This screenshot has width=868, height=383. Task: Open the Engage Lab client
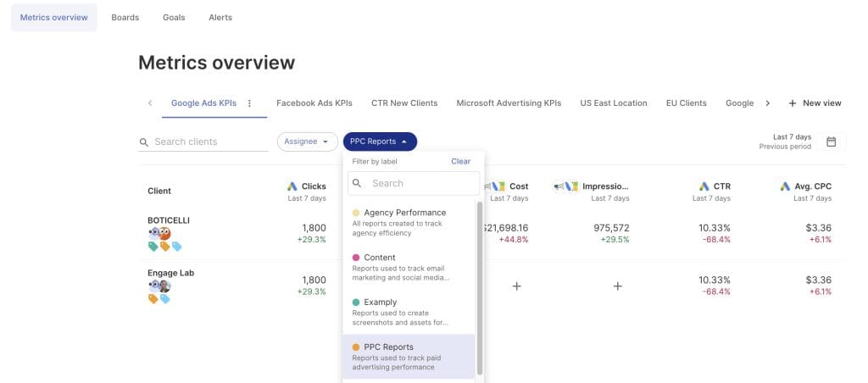tap(170, 273)
